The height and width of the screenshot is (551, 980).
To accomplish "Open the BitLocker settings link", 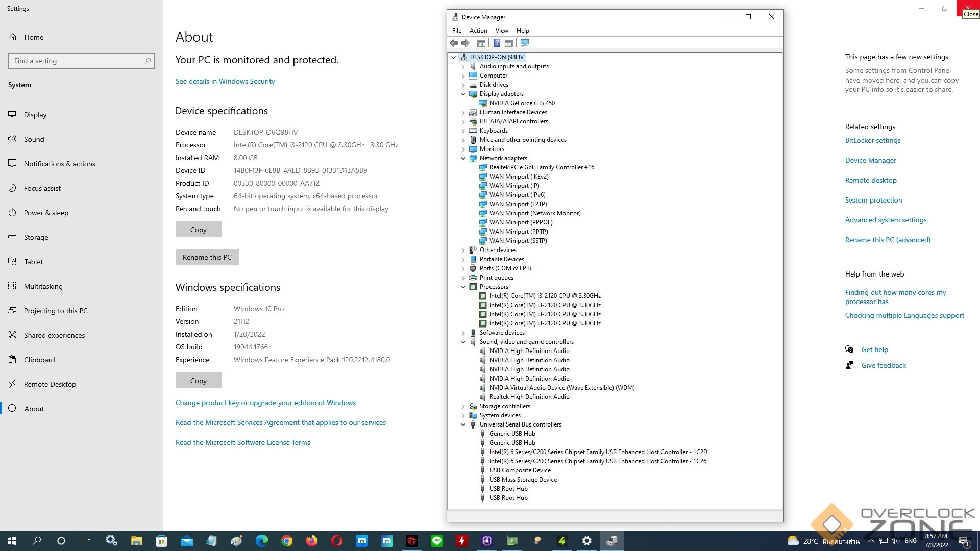I will point(872,140).
